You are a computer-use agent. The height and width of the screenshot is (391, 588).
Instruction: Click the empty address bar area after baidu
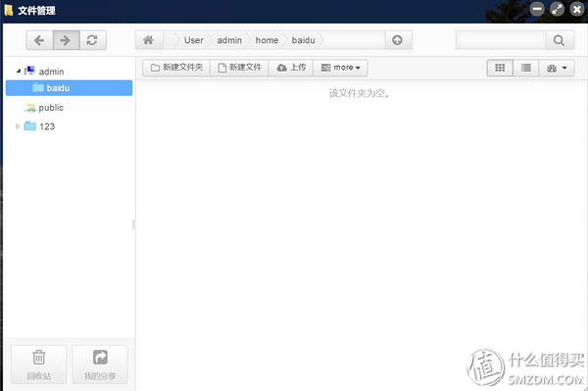click(x=354, y=40)
